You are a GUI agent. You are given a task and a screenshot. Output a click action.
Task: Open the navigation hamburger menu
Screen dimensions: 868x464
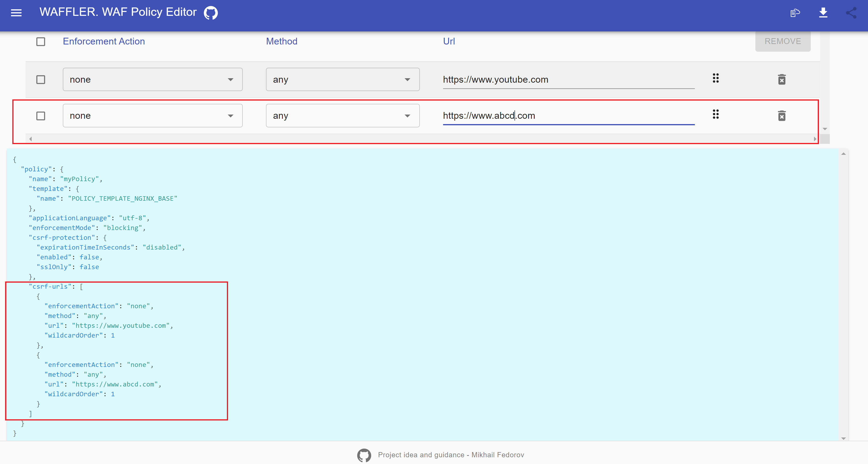[16, 13]
